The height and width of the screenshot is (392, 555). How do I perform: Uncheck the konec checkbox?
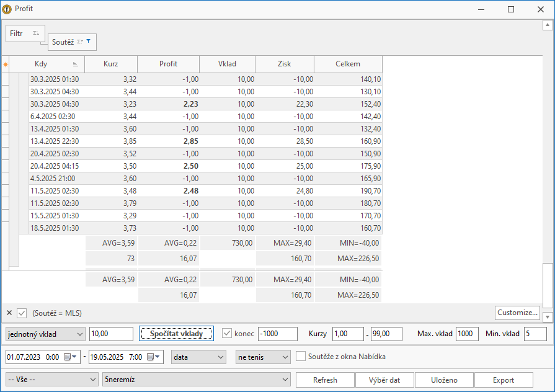tap(227, 334)
